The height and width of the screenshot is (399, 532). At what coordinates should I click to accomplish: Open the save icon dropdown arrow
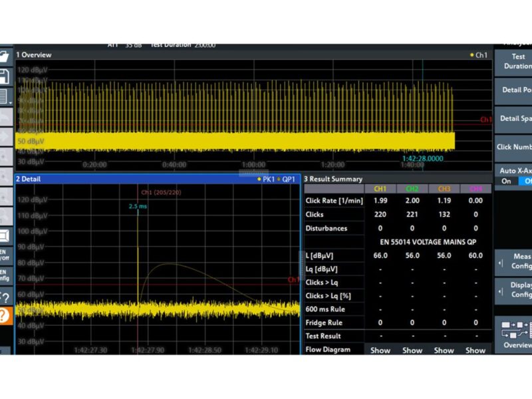tap(10, 103)
